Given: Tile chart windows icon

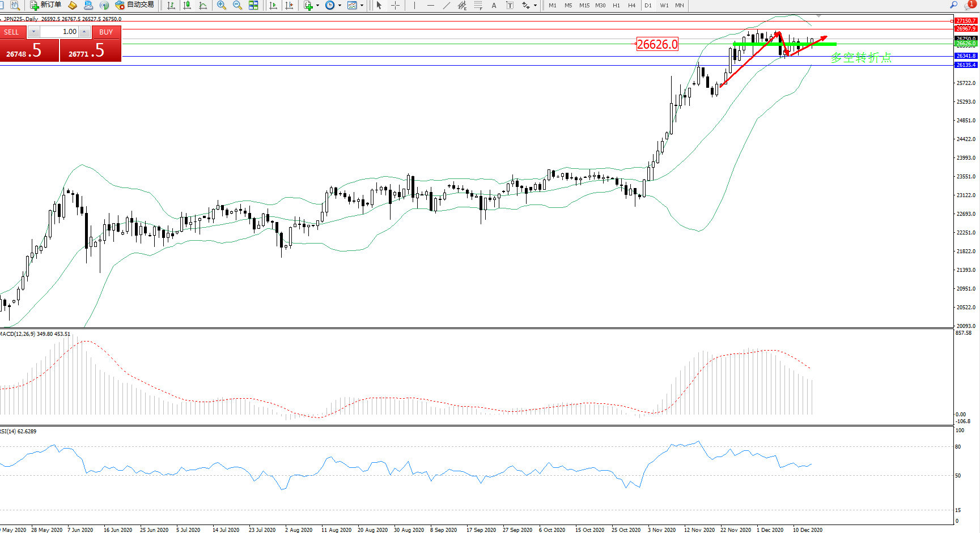Looking at the screenshot, I should (253, 5).
